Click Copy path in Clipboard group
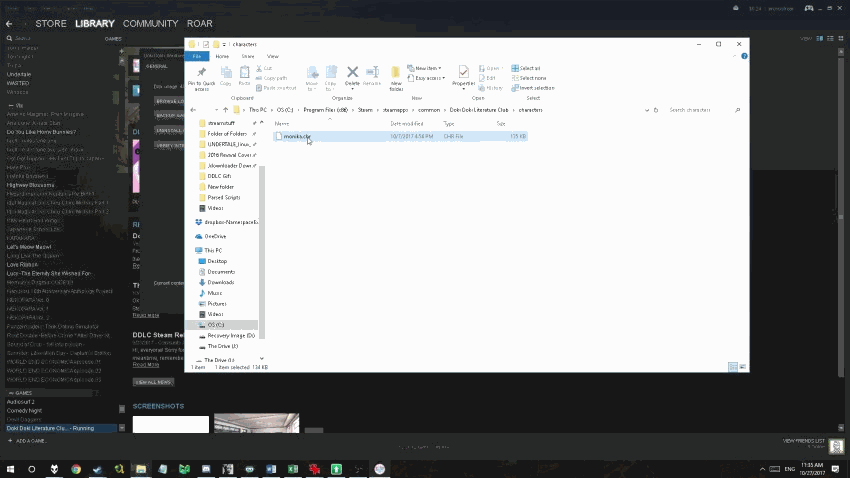The width and height of the screenshot is (850, 478). click(271, 78)
